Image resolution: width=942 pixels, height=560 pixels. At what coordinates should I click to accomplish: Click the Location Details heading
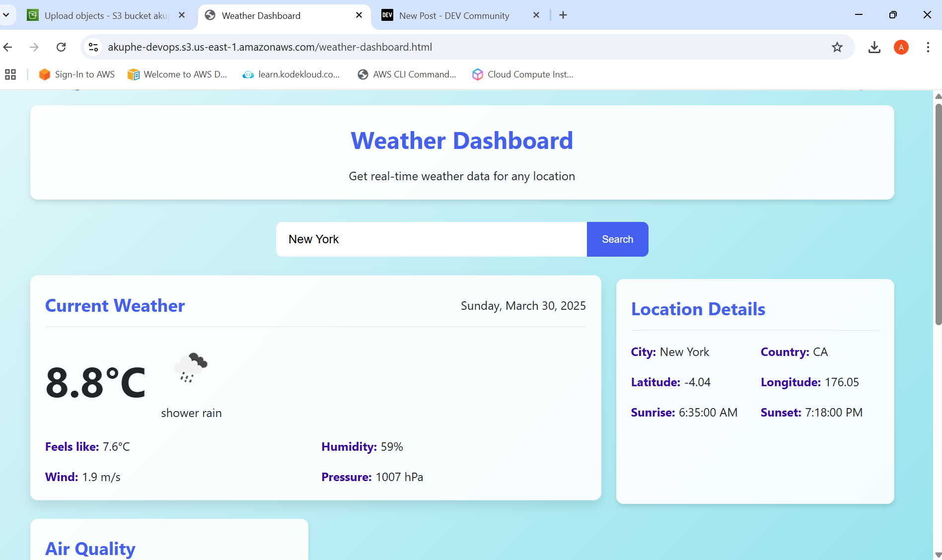(x=698, y=309)
